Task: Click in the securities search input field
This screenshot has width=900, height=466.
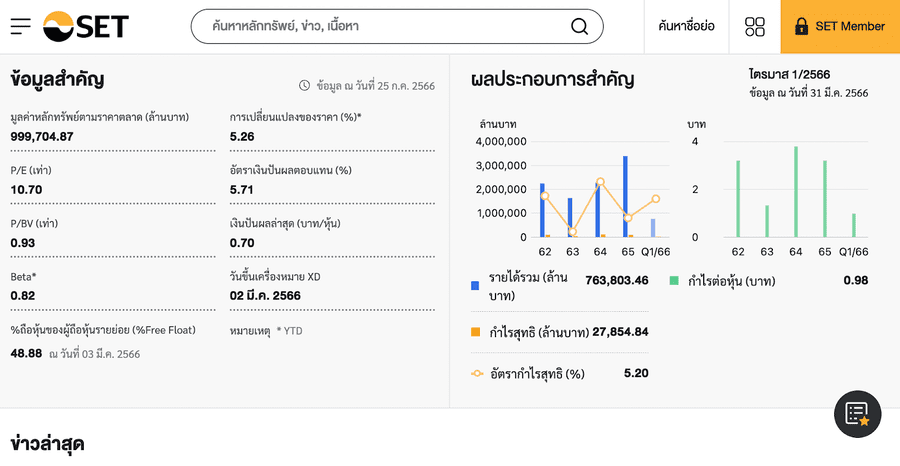Action: click(380, 27)
